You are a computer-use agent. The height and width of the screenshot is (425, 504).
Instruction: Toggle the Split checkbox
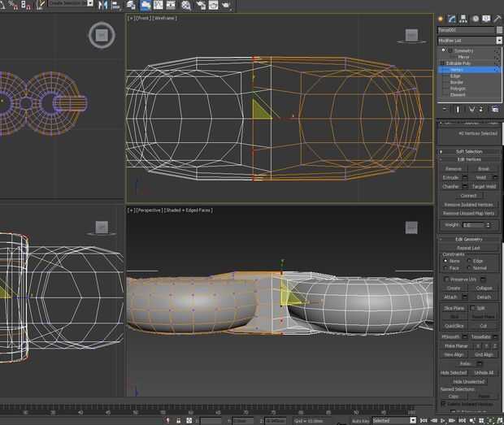click(x=472, y=308)
